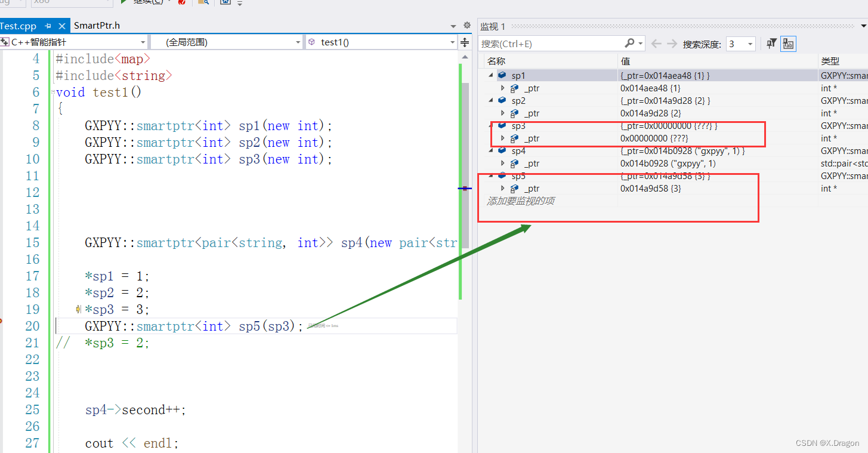Click the blue cube icon next to sp1
The image size is (868, 453).
coord(502,75)
